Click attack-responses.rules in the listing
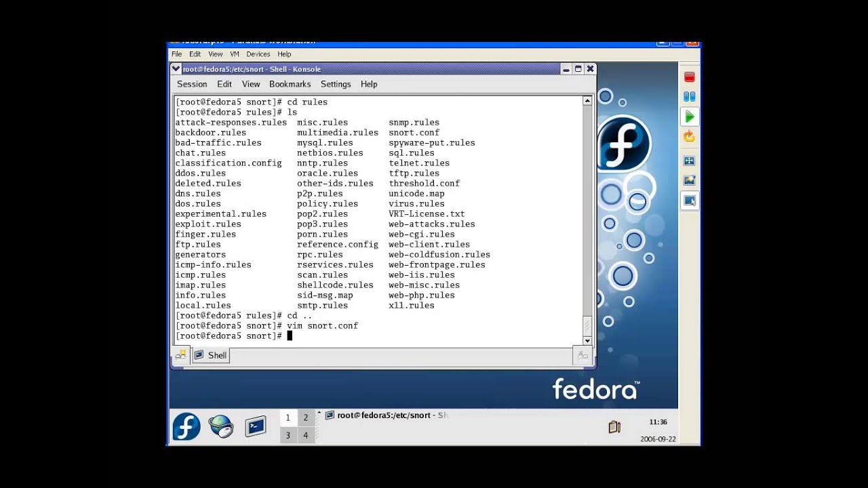The height and width of the screenshot is (488, 868). tap(231, 123)
